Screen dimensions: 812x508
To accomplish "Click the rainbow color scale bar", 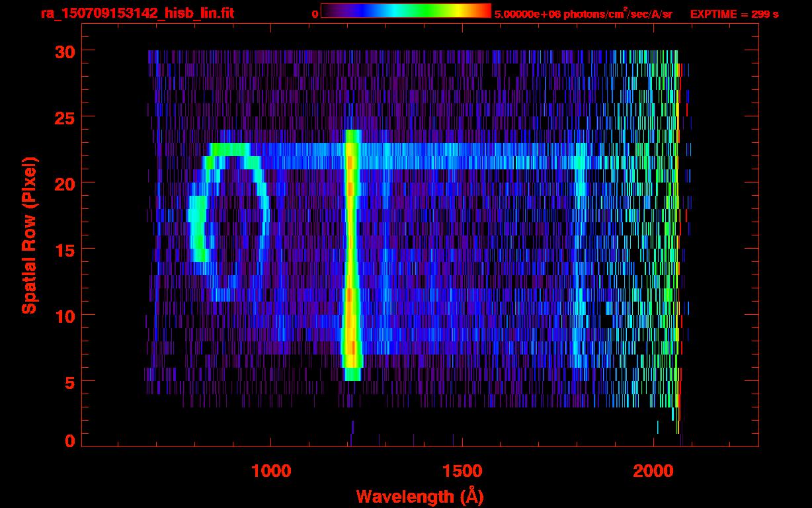I will tap(406, 11).
